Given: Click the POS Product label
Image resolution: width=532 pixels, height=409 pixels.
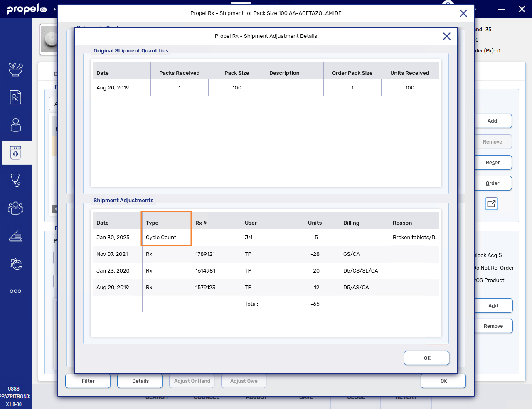Looking at the screenshot, I should 490,280.
